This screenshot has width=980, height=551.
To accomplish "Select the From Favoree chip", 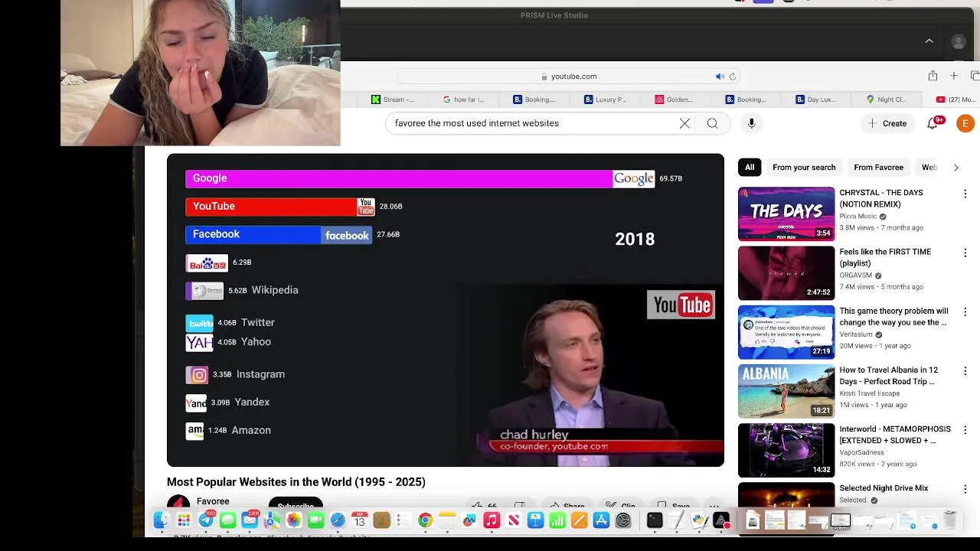I will (878, 168).
